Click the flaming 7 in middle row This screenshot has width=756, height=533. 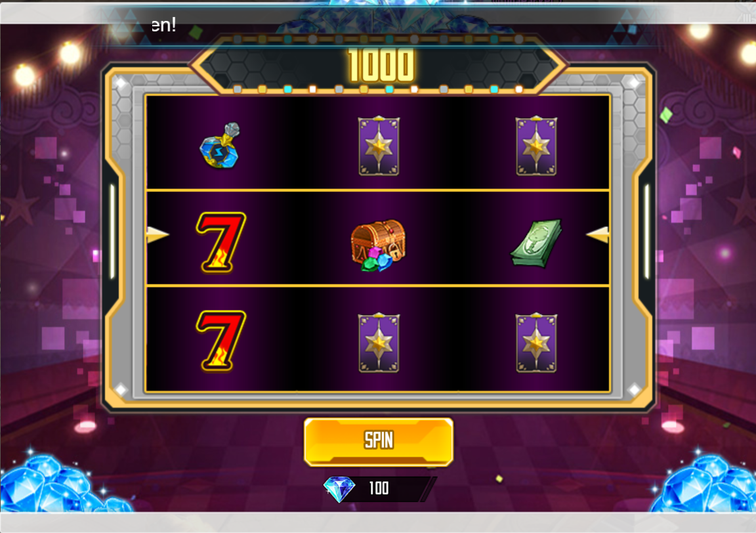coord(220,242)
